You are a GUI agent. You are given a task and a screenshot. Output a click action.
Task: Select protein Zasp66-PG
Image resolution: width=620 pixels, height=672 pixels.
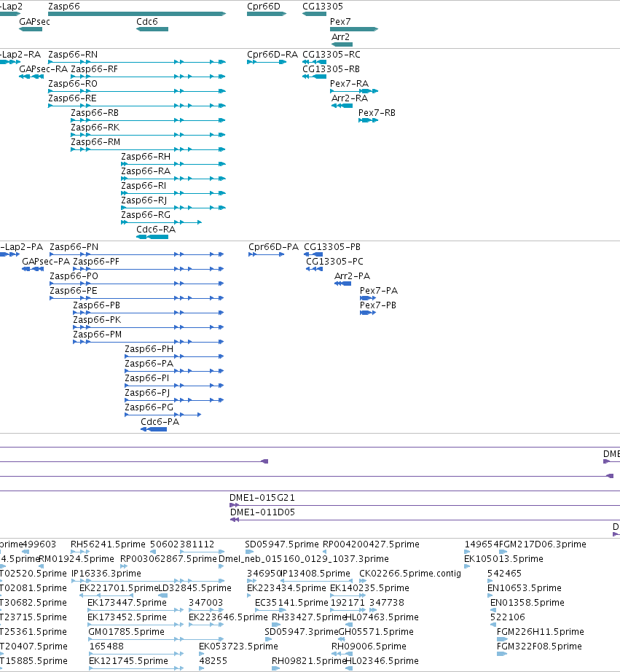(x=162, y=415)
